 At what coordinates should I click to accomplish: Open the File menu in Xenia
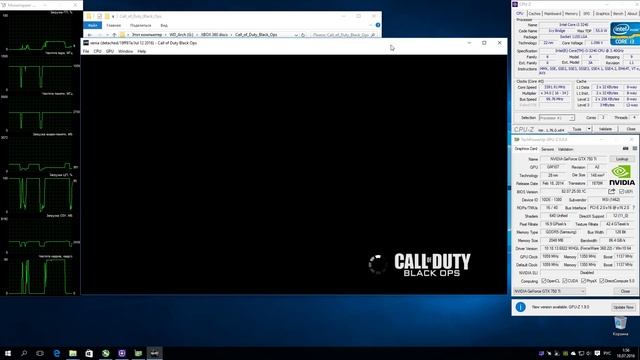click(86, 51)
